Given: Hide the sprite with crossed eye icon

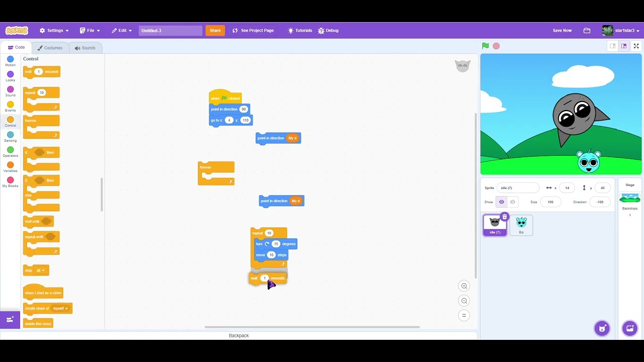Looking at the screenshot, I should pyautogui.click(x=512, y=202).
